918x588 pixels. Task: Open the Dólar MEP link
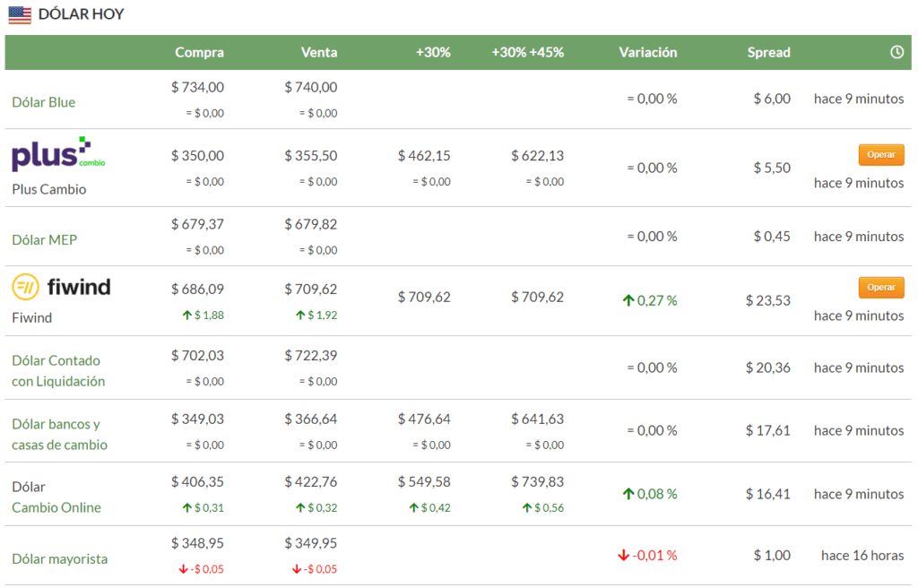(x=44, y=239)
